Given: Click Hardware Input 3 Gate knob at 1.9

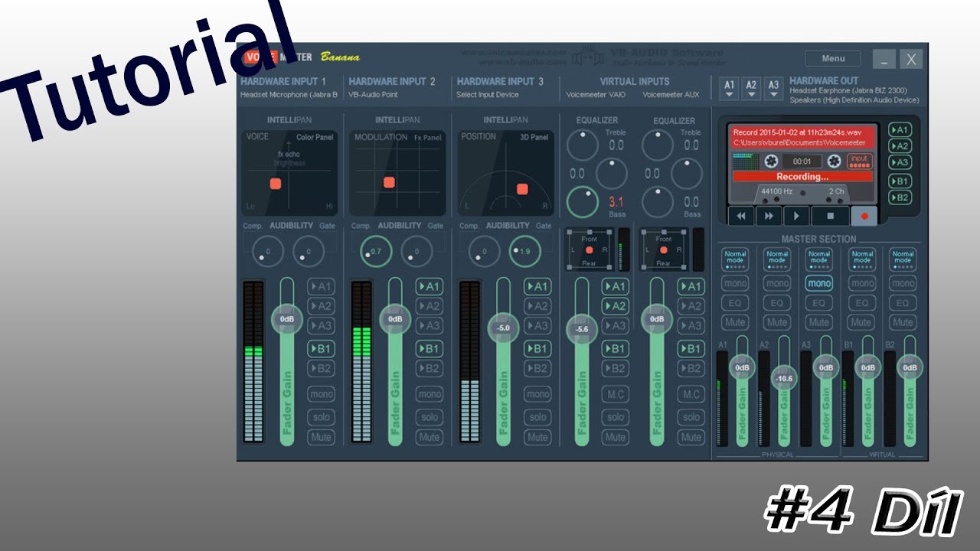Looking at the screenshot, I should [x=524, y=251].
